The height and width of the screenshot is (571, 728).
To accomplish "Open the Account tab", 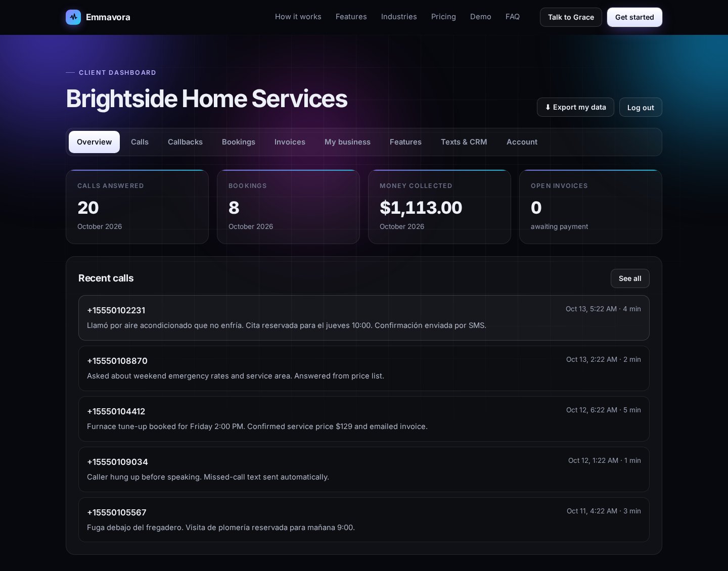I will pyautogui.click(x=522, y=142).
